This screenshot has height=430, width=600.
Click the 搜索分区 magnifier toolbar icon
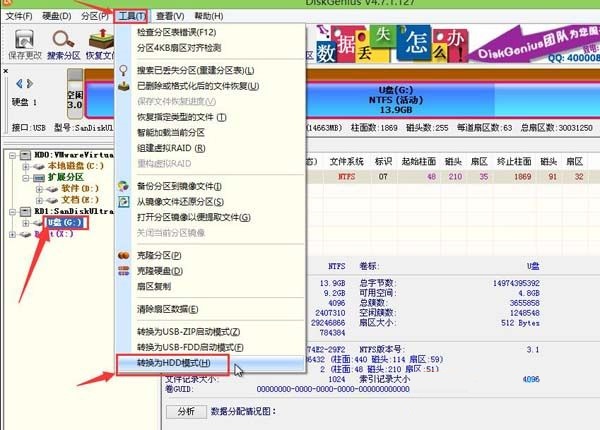pos(64,44)
